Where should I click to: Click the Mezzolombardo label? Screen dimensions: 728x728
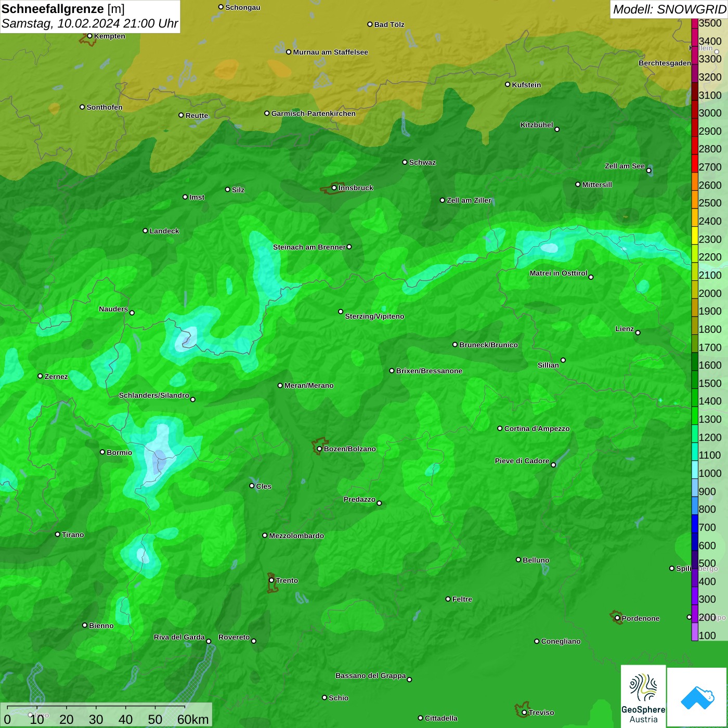point(296,536)
